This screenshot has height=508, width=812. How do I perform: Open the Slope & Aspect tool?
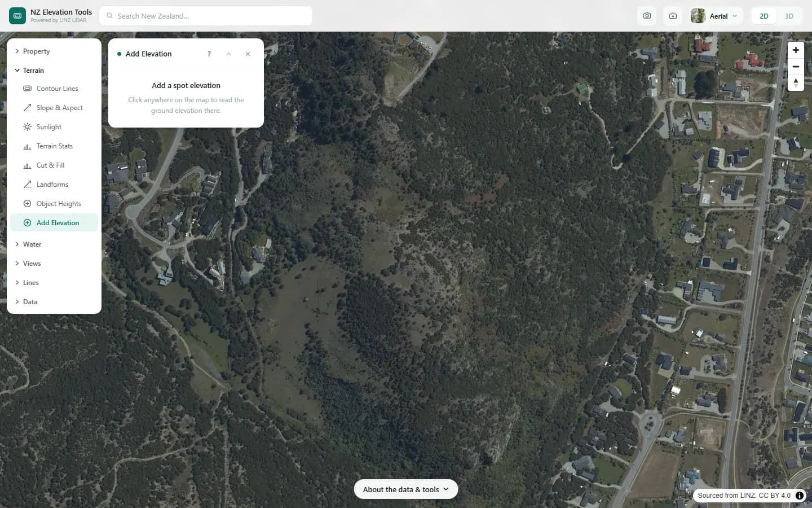tap(54, 108)
